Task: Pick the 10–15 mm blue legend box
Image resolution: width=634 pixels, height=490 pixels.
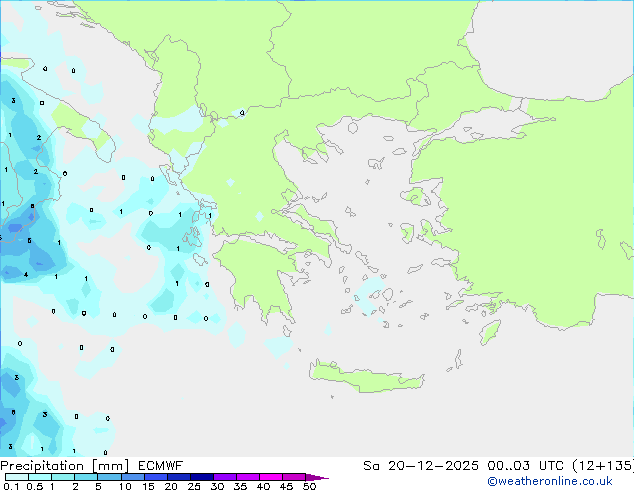Action: coord(133,477)
